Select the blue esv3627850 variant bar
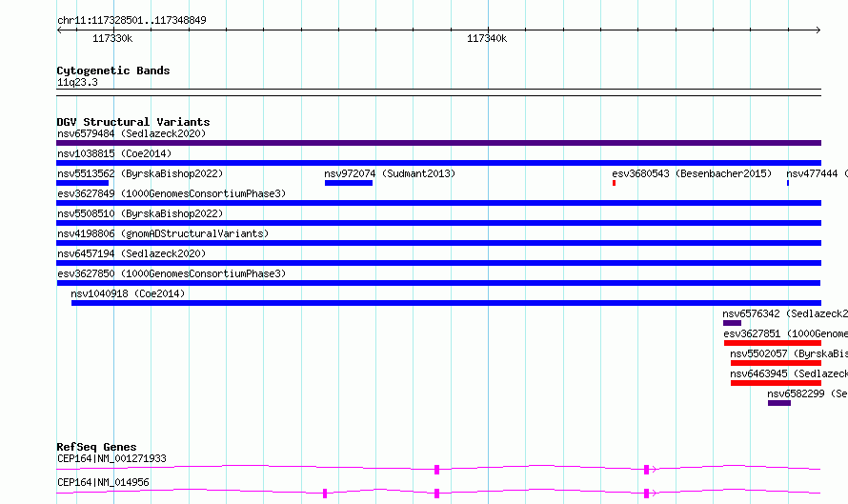 (x=438, y=283)
